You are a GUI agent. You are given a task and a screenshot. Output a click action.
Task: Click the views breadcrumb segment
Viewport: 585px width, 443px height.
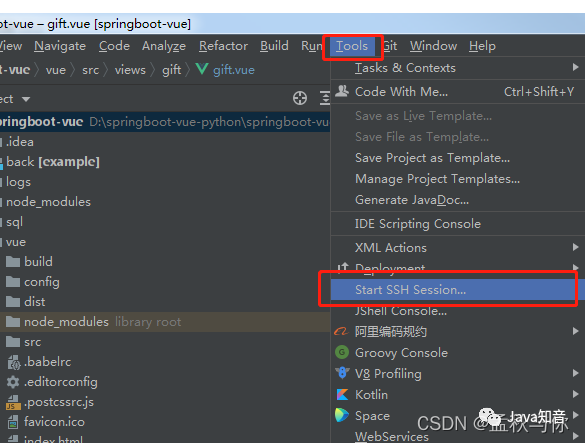click(130, 70)
